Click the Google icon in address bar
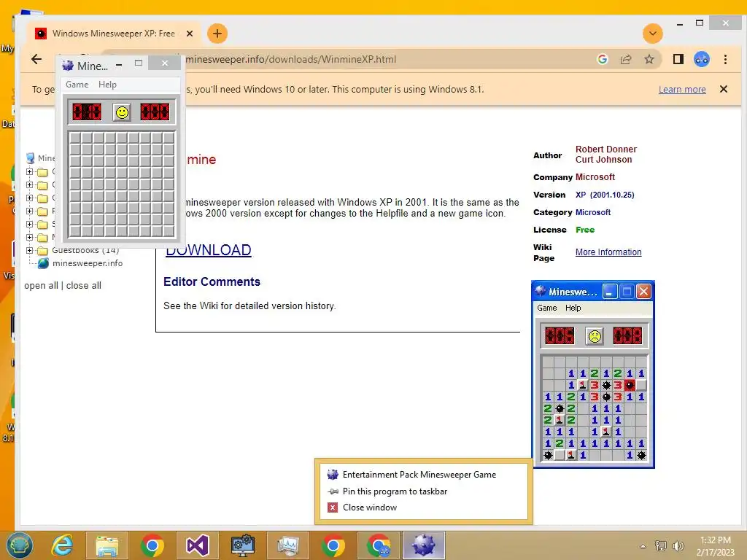747x560 pixels. tap(602, 59)
